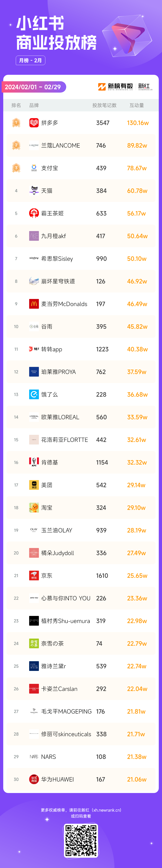Click the 天猫 cat logo icon
This screenshot has height=868, width=162.
[34, 190]
